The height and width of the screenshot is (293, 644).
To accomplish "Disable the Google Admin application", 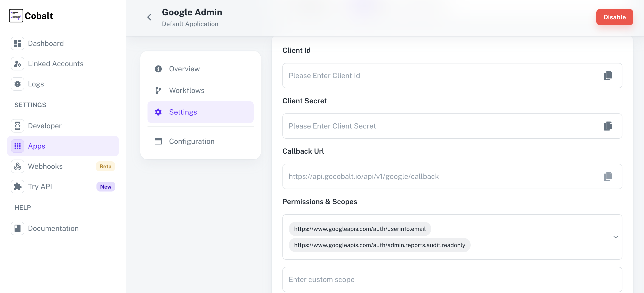I will pos(615,17).
